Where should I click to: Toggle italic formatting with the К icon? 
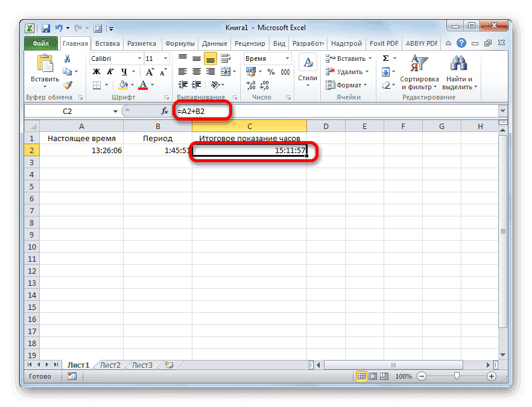point(110,71)
